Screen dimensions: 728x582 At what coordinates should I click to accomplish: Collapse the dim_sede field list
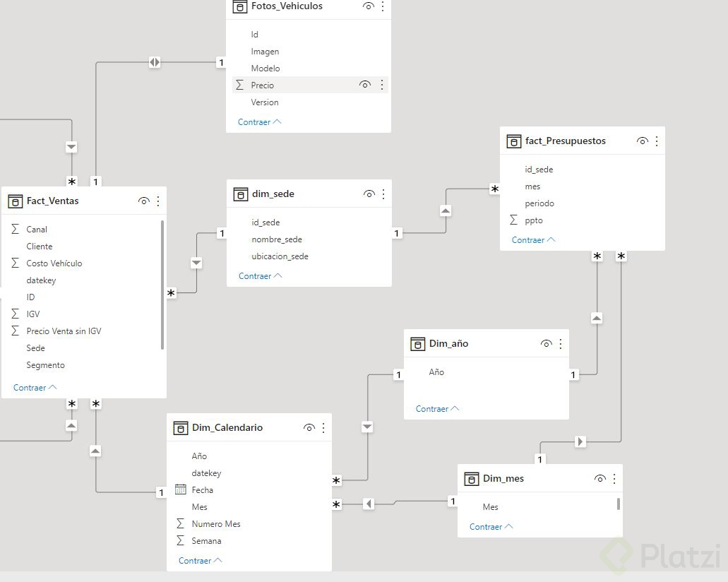260,276
